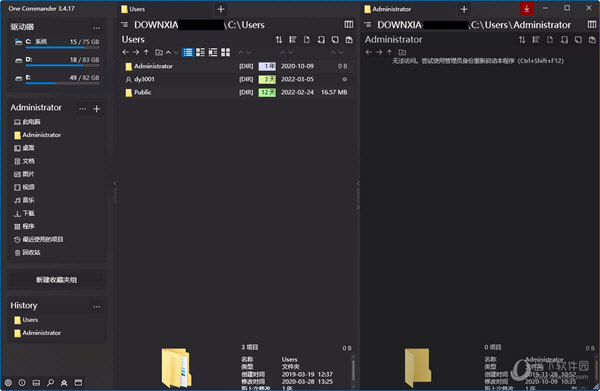Open Administrator folder in favorites sidebar
This screenshot has height=391, width=600.
38,135
